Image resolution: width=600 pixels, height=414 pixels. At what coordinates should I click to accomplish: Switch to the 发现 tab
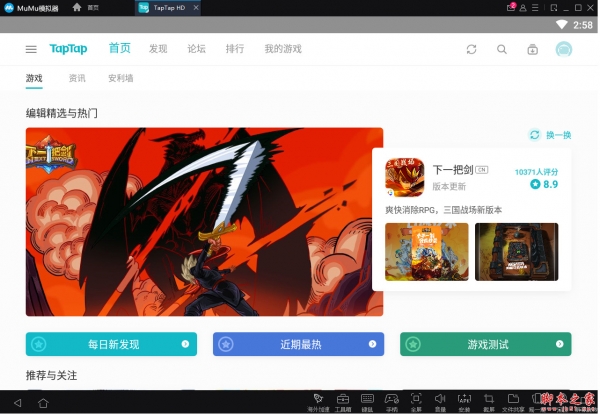click(x=158, y=49)
